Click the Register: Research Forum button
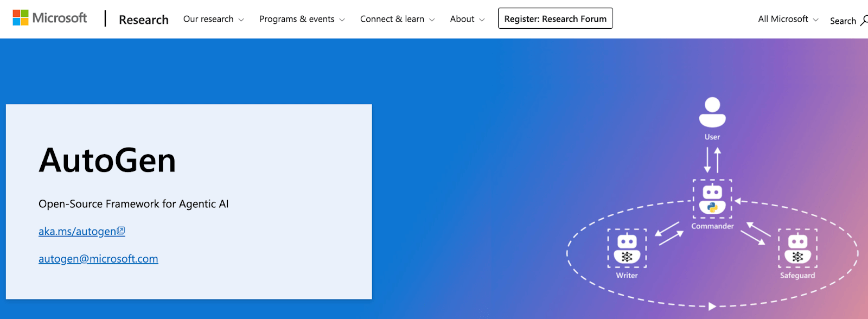The width and height of the screenshot is (868, 319). (x=555, y=18)
